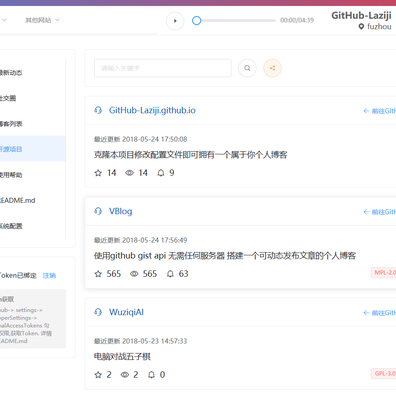
Task: Click the fuzhou location pin icon
Action: (x=361, y=27)
